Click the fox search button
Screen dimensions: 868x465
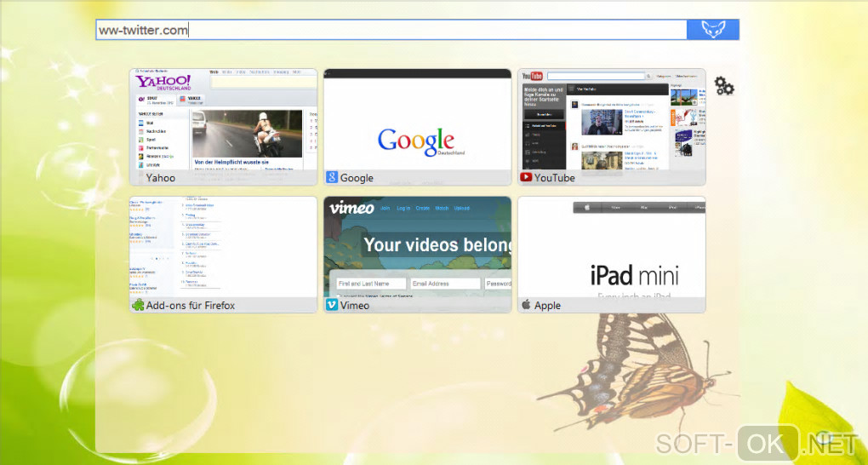point(713,29)
